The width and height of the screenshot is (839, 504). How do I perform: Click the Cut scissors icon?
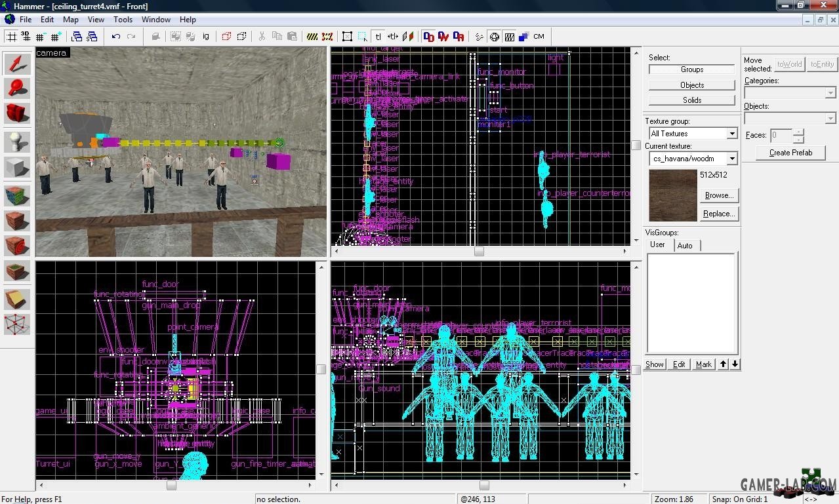point(262,37)
